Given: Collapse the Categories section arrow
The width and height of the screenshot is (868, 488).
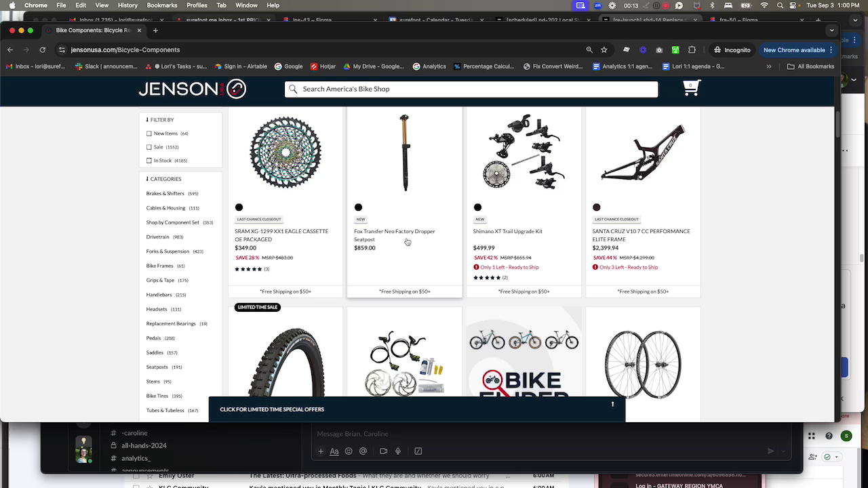Looking at the screenshot, I should (x=147, y=179).
